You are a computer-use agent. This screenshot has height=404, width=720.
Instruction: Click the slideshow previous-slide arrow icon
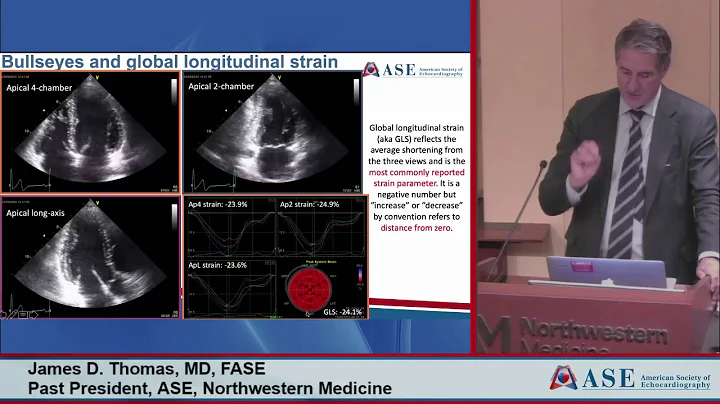point(3,315)
